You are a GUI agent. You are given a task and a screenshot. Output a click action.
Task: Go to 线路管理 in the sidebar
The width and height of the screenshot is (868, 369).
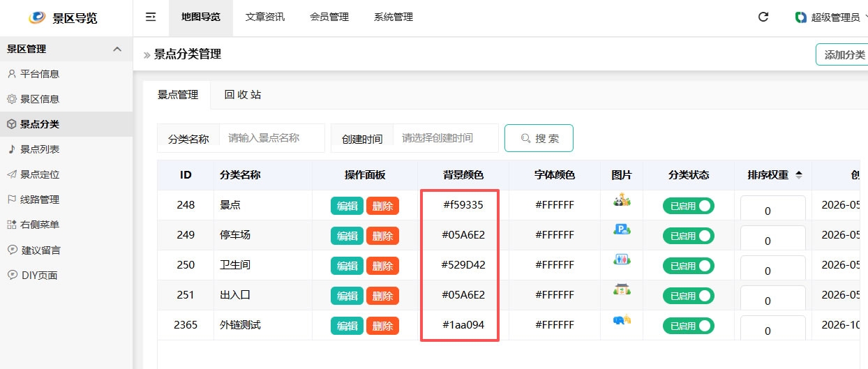point(66,199)
